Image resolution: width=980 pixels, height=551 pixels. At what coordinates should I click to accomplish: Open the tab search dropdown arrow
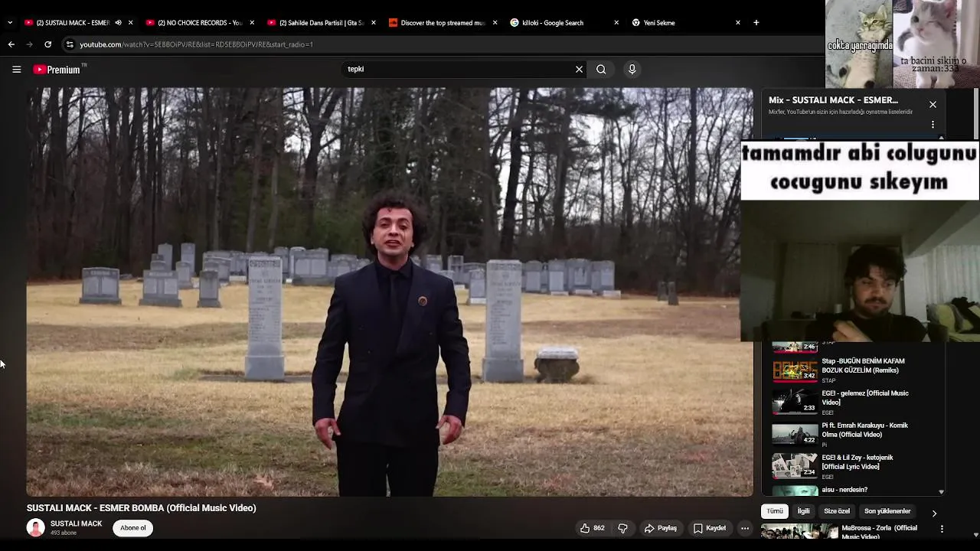pos(9,22)
